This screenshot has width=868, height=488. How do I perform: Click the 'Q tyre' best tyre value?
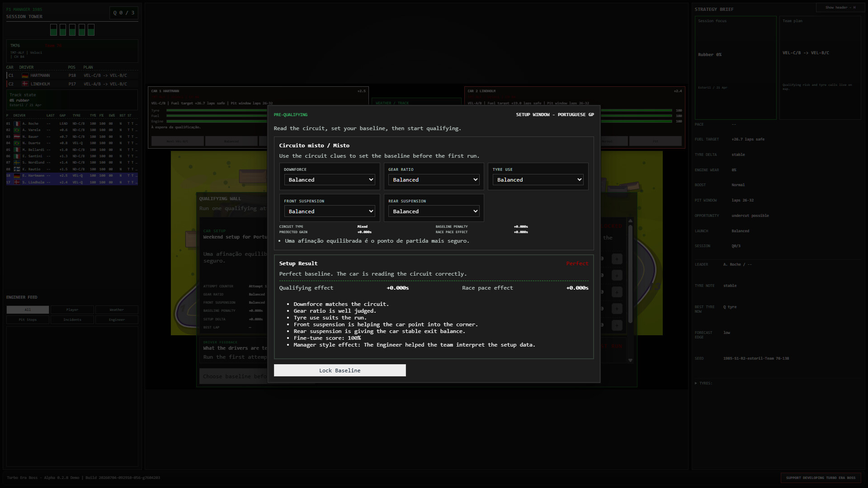pos(730,307)
